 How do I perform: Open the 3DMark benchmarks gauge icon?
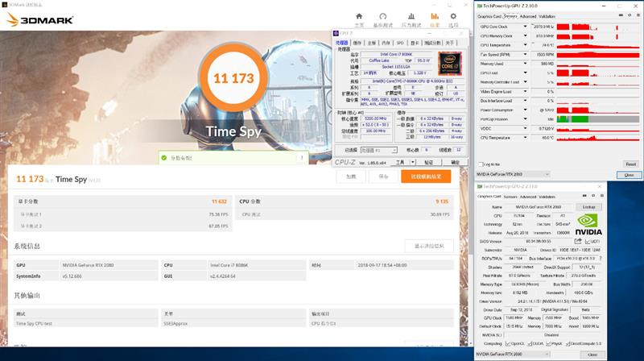pos(383,16)
